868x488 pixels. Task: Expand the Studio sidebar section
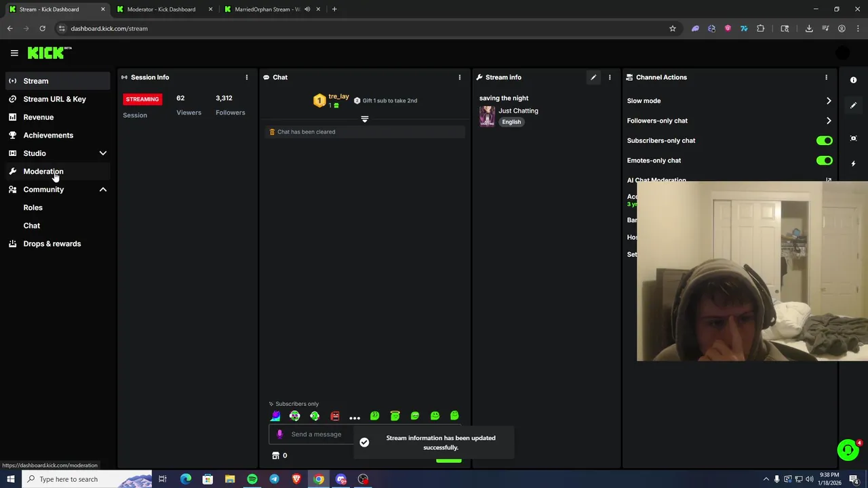[103, 153]
